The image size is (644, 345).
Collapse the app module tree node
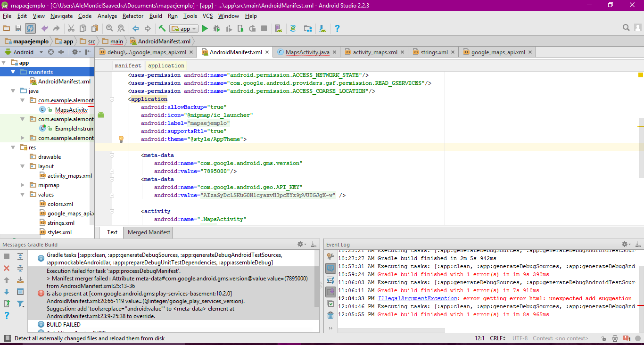click(4, 63)
